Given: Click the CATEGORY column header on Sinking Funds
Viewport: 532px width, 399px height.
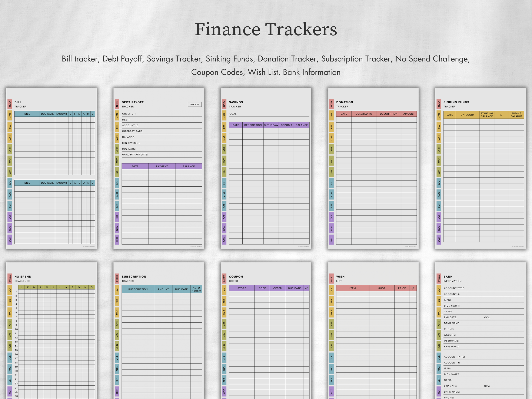Looking at the screenshot, I should click(x=468, y=115).
